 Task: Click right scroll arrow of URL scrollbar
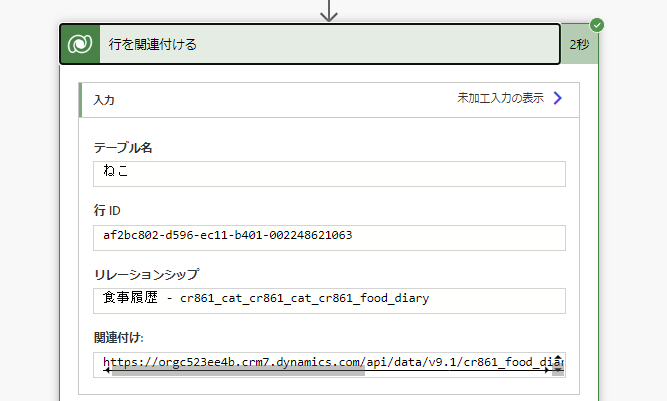pos(546,371)
